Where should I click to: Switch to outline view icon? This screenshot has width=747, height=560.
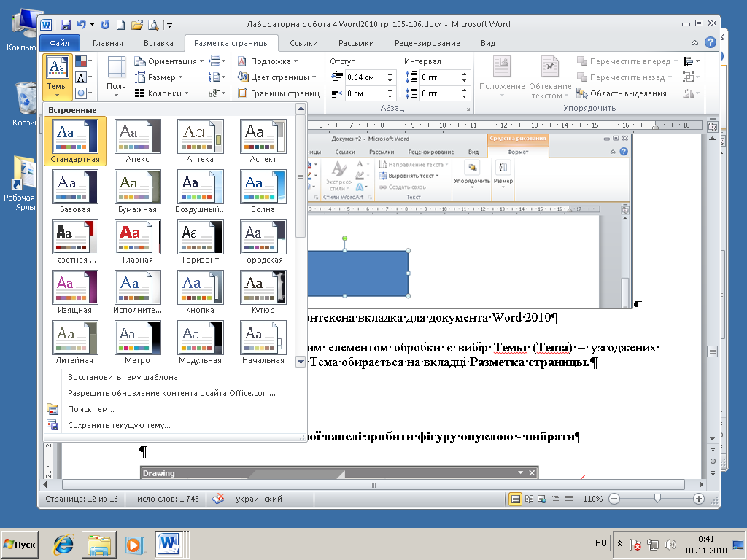point(555,499)
